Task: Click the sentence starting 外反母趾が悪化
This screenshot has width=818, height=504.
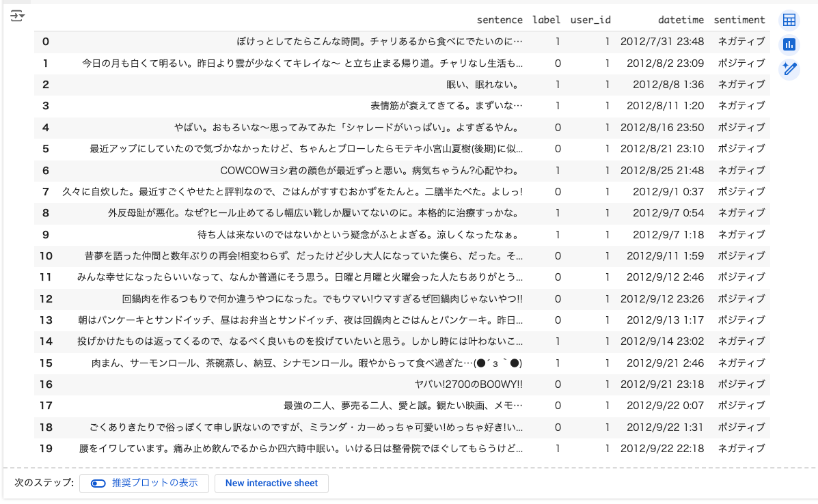Action: pyautogui.click(x=315, y=213)
